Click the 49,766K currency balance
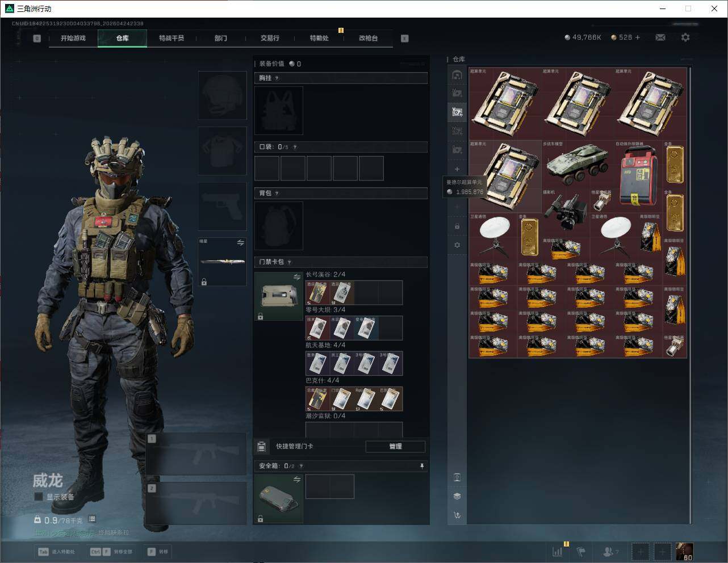The height and width of the screenshot is (563, 728). click(583, 37)
